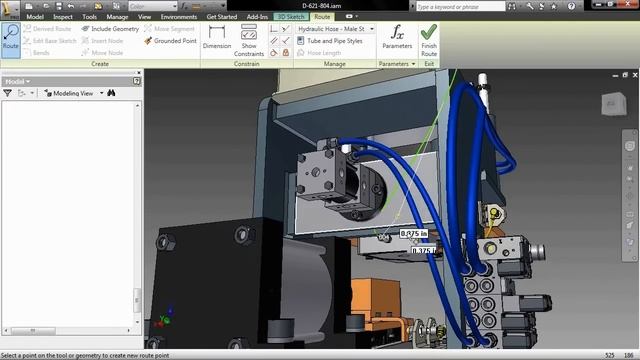The image size is (640, 360).
Task: Switch to 3D Sketch tab
Action: (291, 17)
